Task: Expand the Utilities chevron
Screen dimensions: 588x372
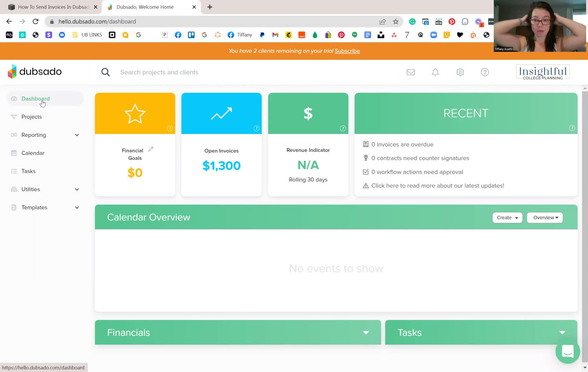Action: click(x=77, y=189)
